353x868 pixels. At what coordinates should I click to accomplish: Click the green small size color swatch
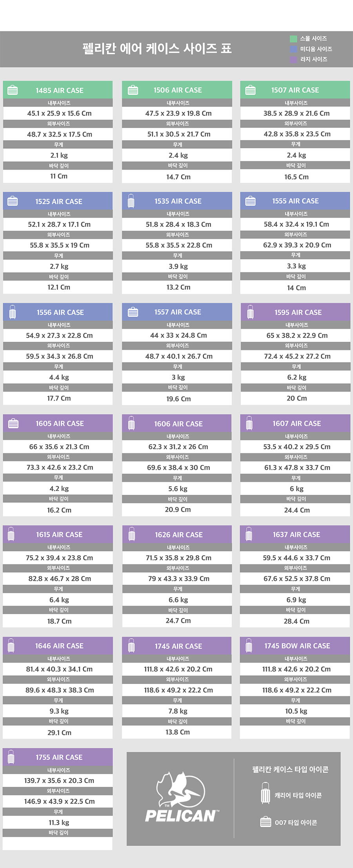293,39
